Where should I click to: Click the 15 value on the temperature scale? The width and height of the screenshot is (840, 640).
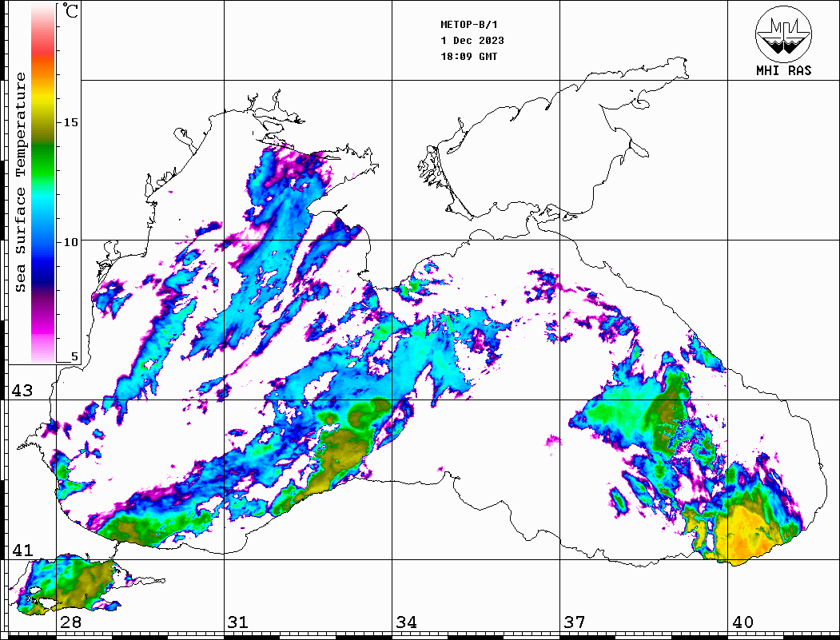pyautogui.click(x=70, y=122)
